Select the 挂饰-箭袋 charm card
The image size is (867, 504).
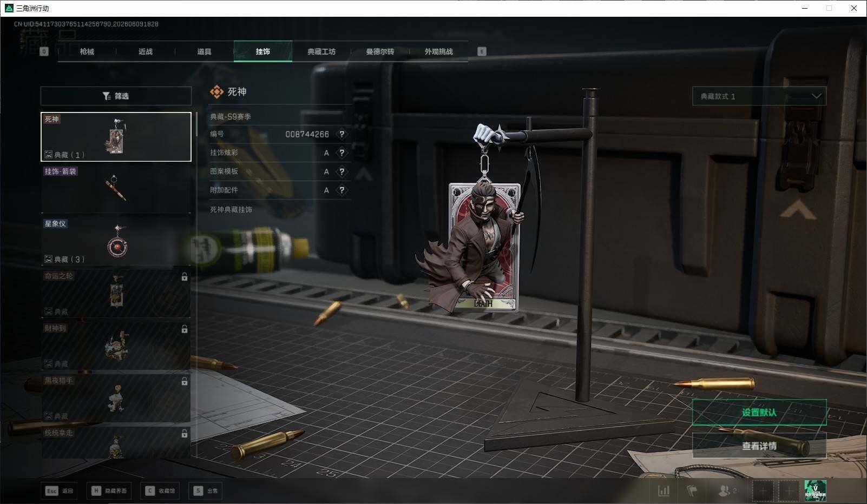point(116,189)
